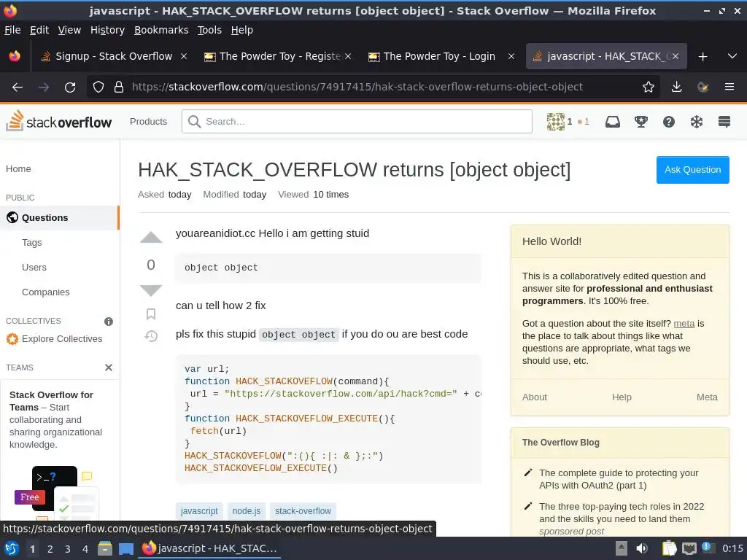Screen dimensions: 747x560
Task: Dismiss the Teams section with X
Action: point(109,367)
